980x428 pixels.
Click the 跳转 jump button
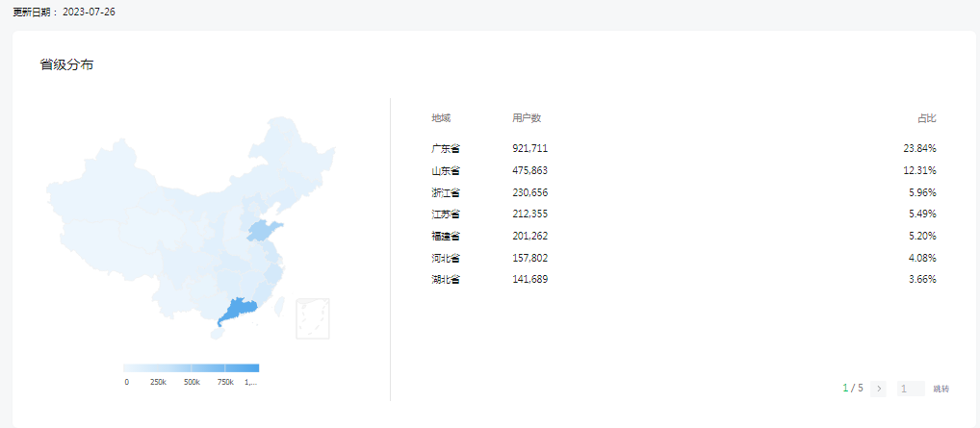click(941, 389)
